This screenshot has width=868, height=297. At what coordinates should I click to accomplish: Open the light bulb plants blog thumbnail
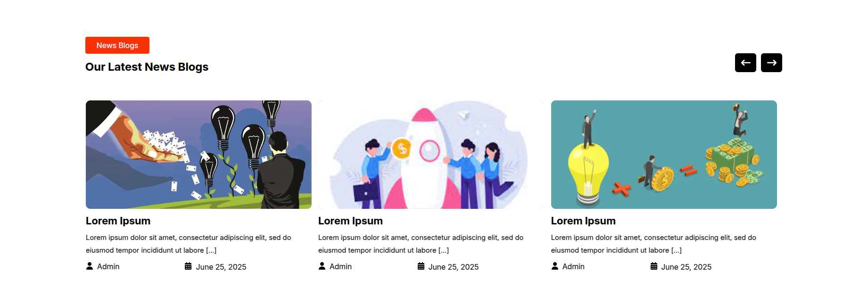click(x=198, y=155)
